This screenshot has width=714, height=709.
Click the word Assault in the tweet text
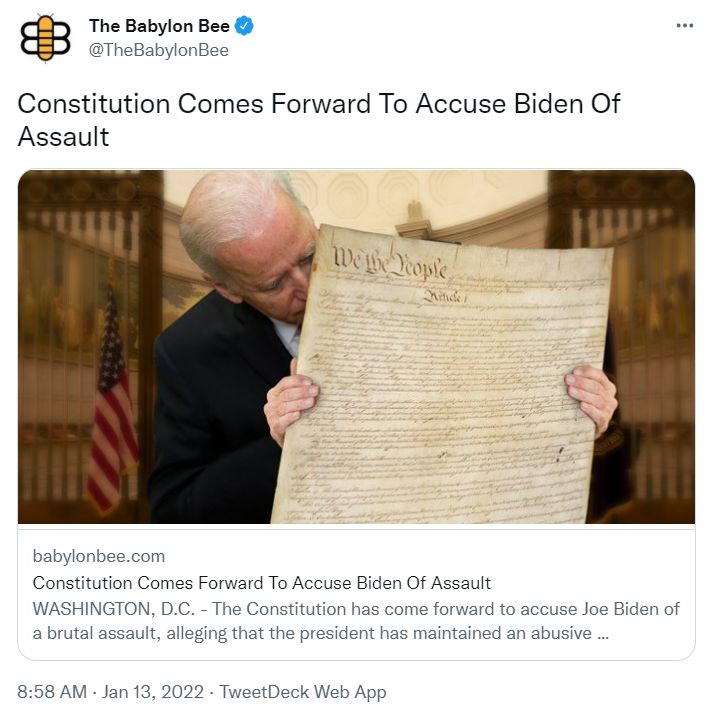coord(63,137)
